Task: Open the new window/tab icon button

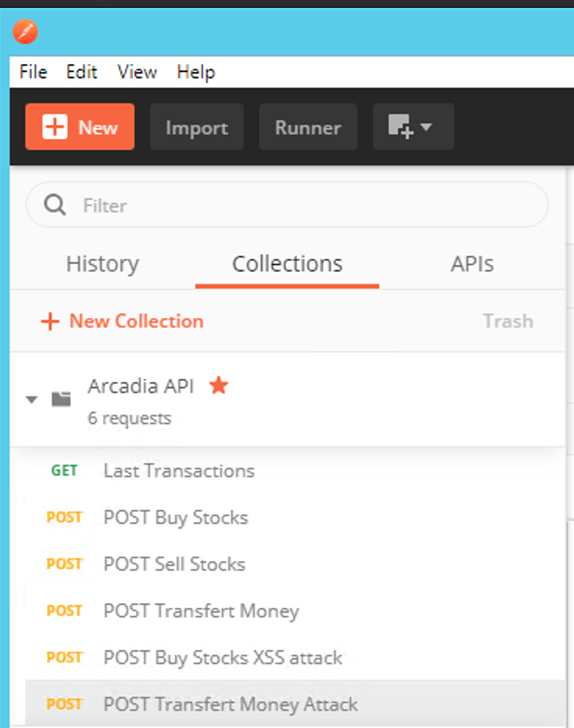Action: [x=400, y=127]
